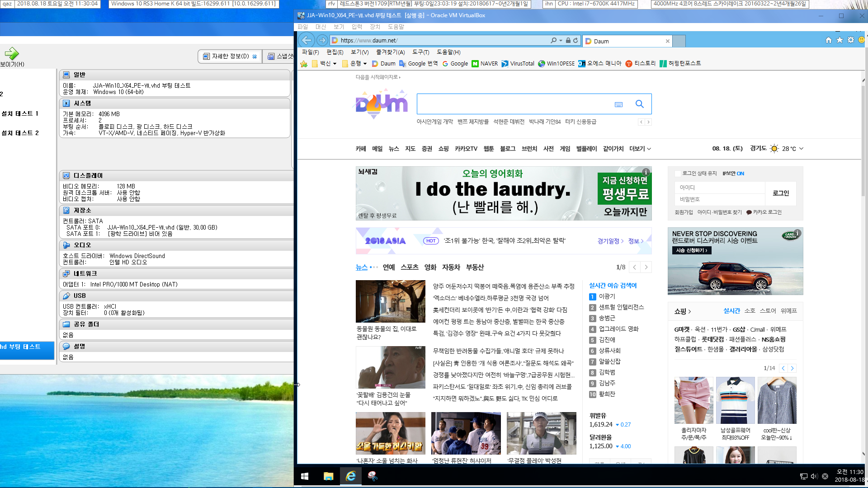Click into the Daum search input field

(x=514, y=104)
